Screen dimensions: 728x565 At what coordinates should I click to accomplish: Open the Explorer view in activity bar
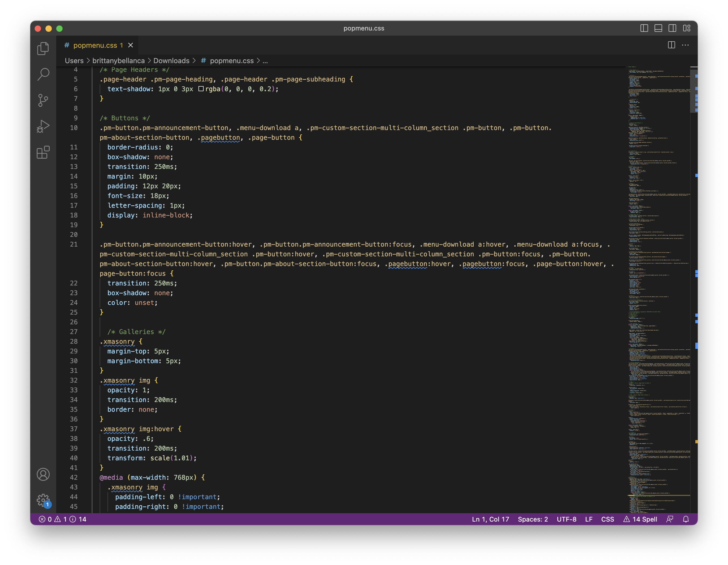point(43,48)
